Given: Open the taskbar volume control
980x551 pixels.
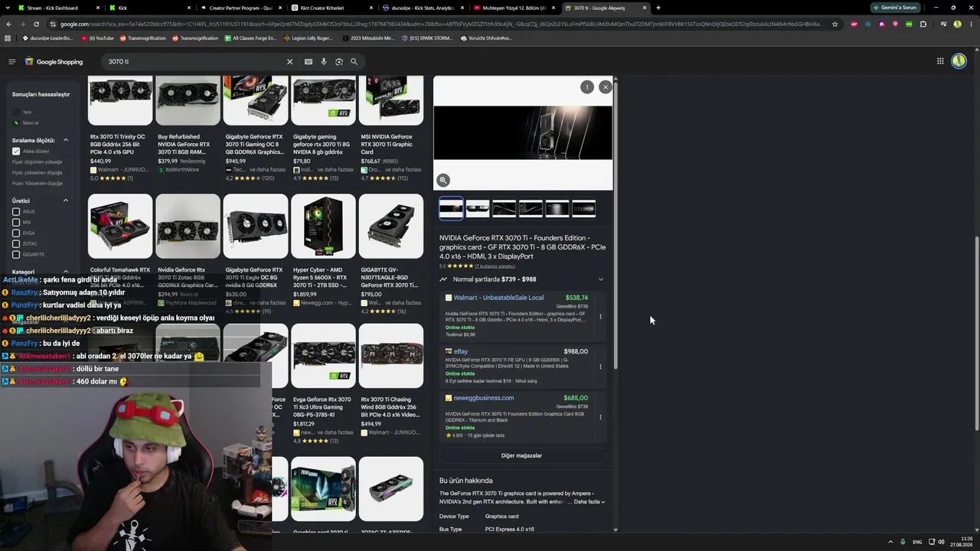Looking at the screenshot, I should coord(941,542).
